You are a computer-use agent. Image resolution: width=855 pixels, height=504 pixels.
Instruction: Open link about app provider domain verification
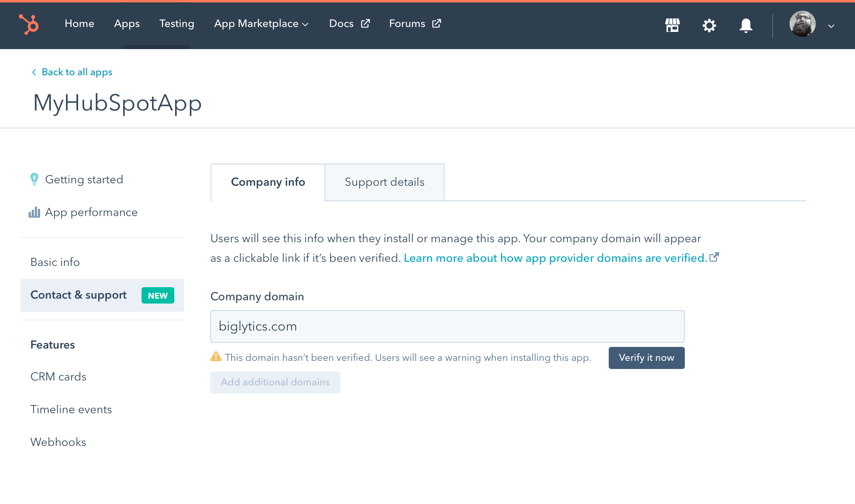click(x=561, y=258)
